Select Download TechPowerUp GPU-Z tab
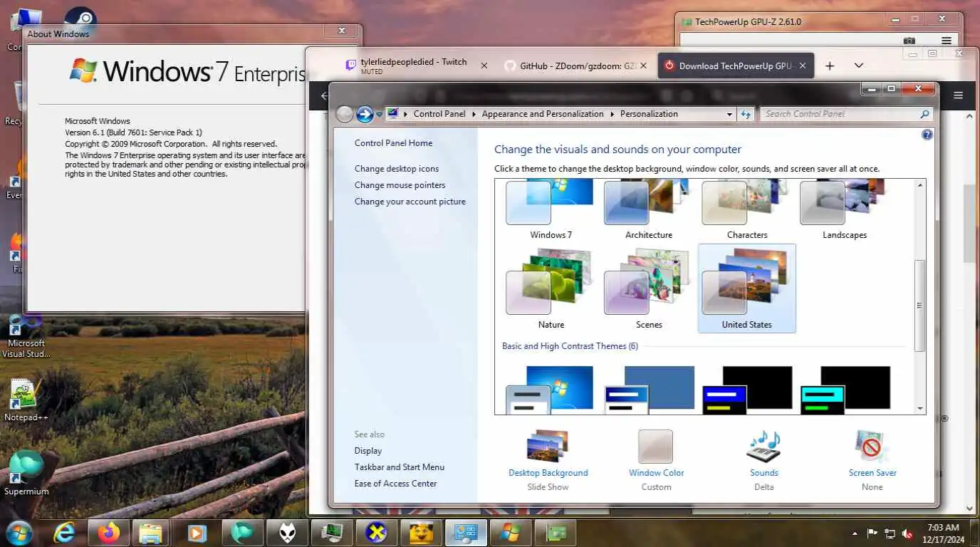Viewport: 980px width, 547px height. tap(735, 66)
